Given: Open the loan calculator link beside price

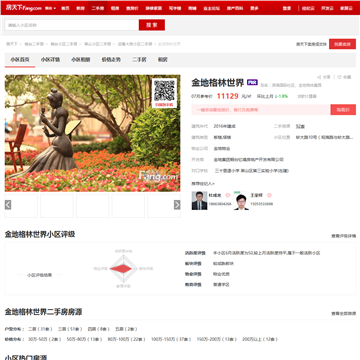Looking at the screenshot, I should (x=307, y=96).
